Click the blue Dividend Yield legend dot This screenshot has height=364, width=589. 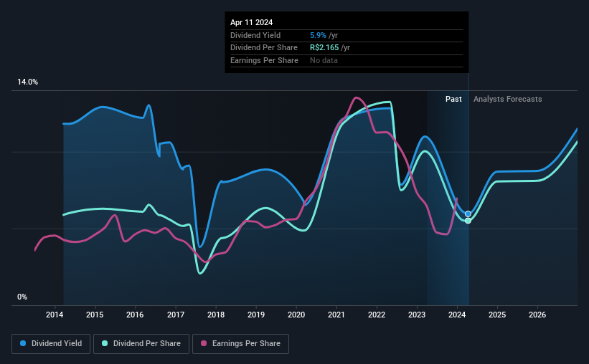tap(23, 343)
